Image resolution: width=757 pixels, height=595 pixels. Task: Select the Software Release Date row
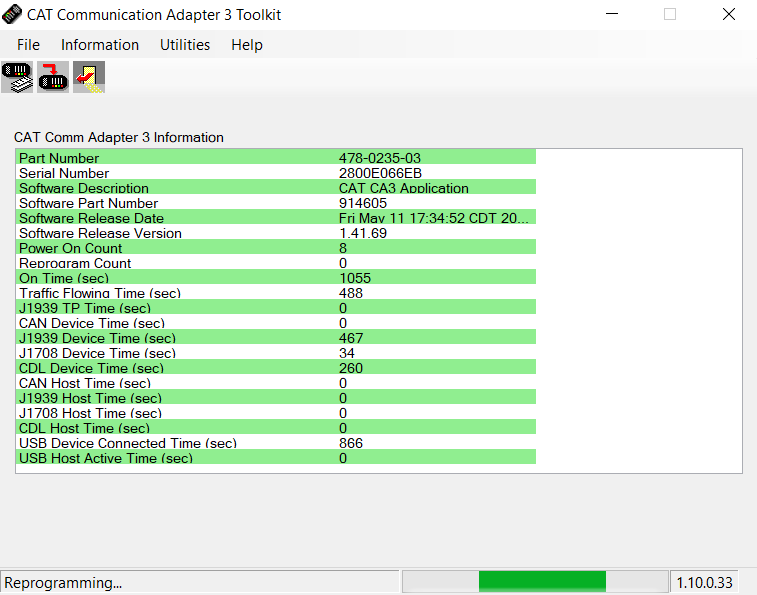(x=276, y=217)
